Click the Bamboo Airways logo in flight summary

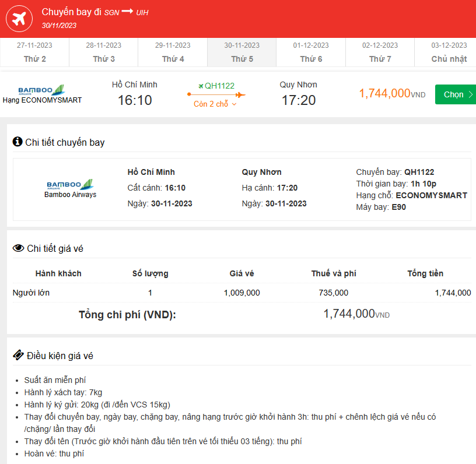coord(36,90)
